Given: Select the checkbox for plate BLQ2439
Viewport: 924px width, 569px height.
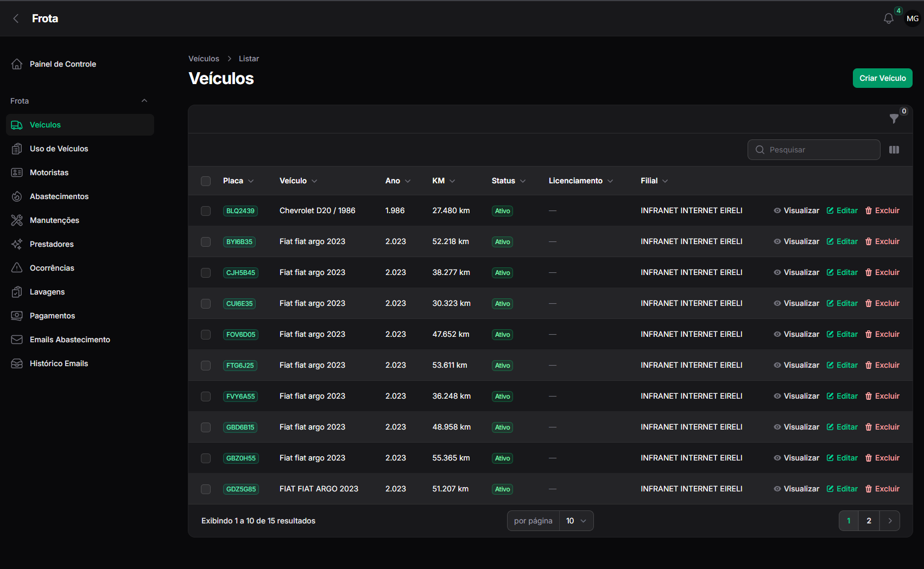Looking at the screenshot, I should tap(206, 211).
